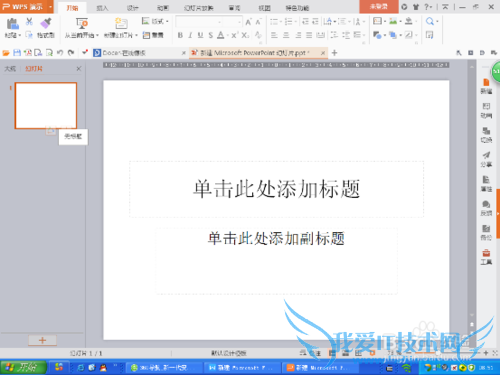Click Save quick-access icon
Viewport: 500px width, 375px height.
17,53
